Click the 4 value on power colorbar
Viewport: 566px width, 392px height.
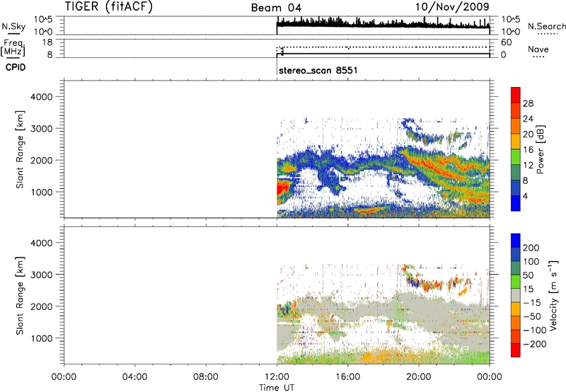(x=525, y=197)
